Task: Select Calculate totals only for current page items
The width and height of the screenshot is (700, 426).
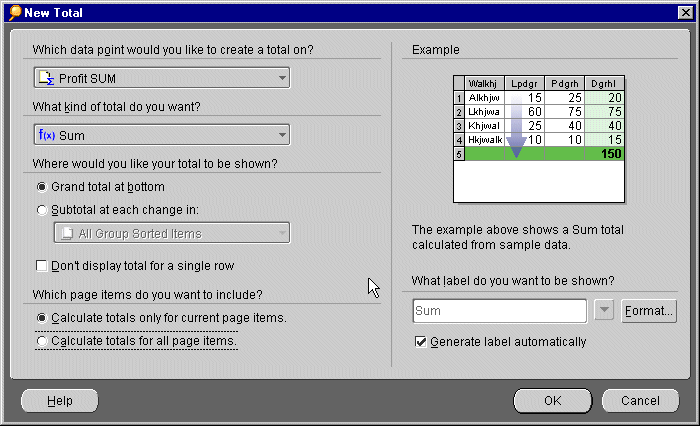Action: pyautogui.click(x=42, y=318)
